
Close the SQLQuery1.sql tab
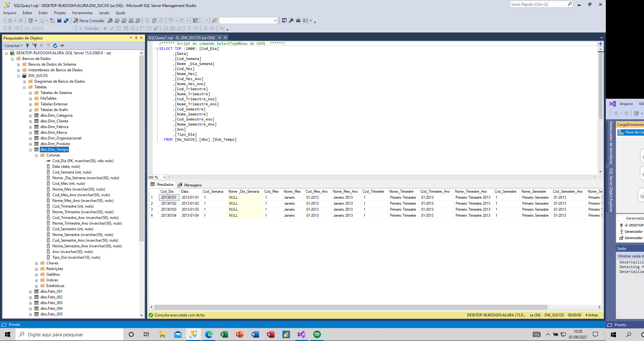(225, 38)
